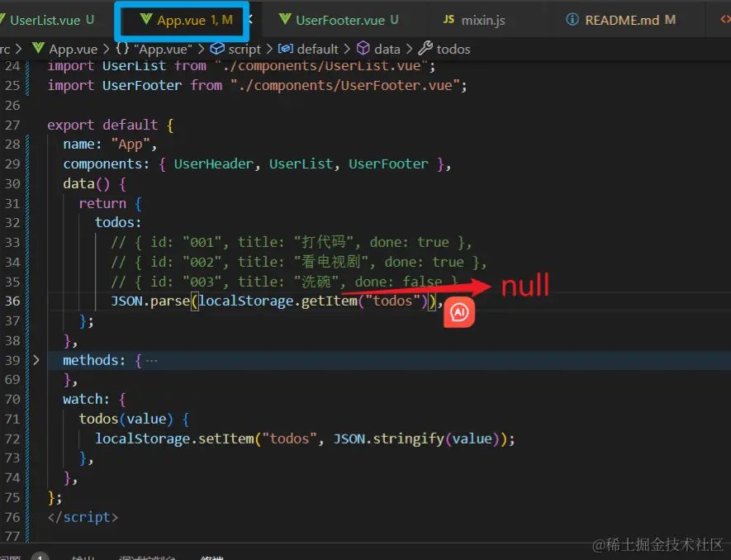The width and height of the screenshot is (731, 560).
Task: Click commented line with id "001"
Action: tap(292, 243)
